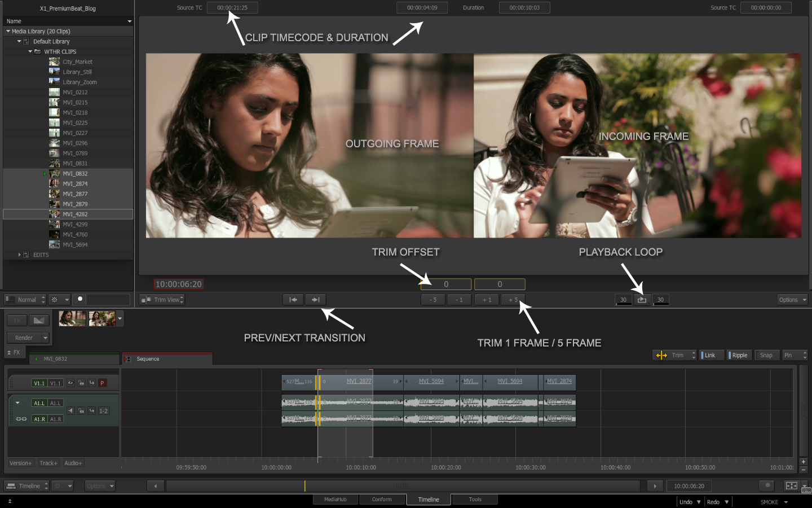Toggle the Ripple mode button

tap(739, 355)
